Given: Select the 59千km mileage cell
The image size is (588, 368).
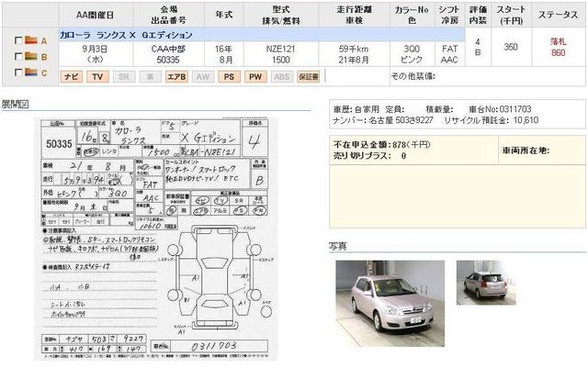Looking at the screenshot, I should click(354, 54).
